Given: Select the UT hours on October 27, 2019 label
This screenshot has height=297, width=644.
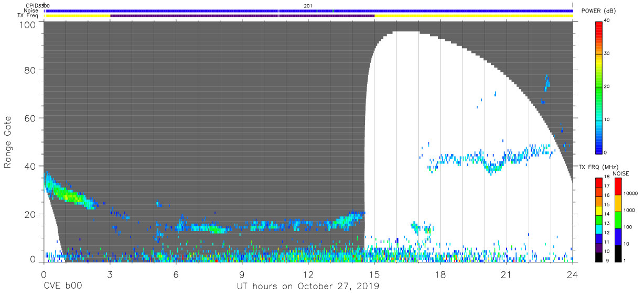Looking at the screenshot, I should [x=308, y=286].
